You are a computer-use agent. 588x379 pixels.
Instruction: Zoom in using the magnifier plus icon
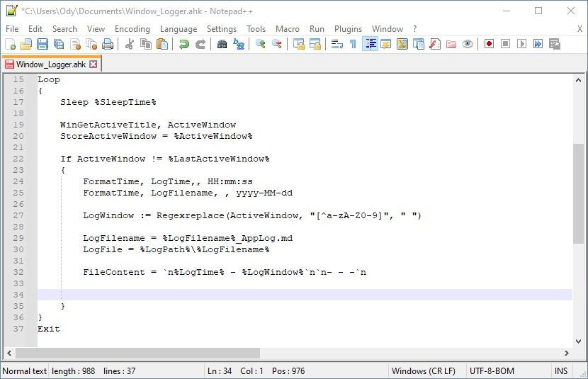[260, 44]
